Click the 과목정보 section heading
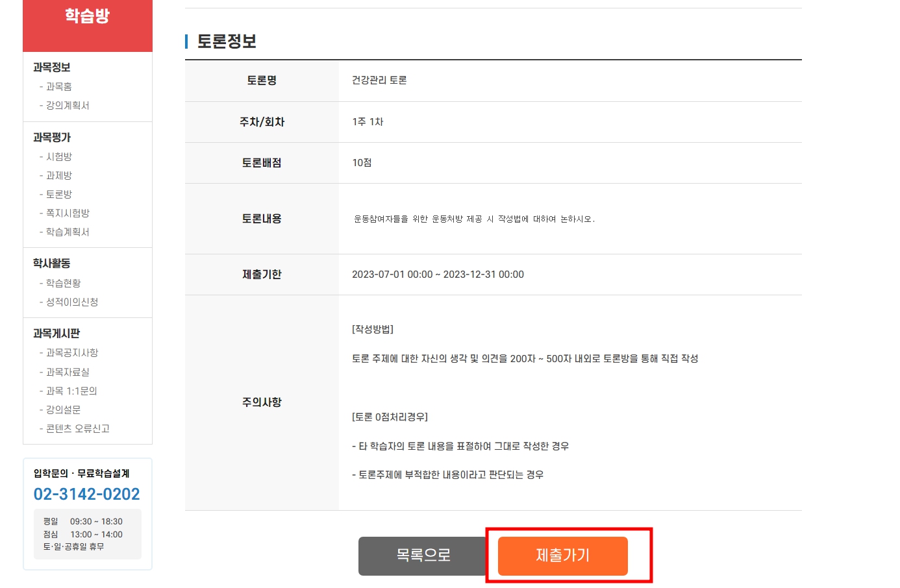The image size is (900, 588). (52, 67)
